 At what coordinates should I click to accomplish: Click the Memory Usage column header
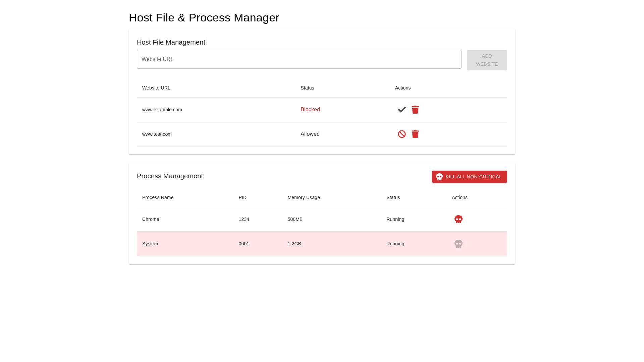click(x=304, y=197)
